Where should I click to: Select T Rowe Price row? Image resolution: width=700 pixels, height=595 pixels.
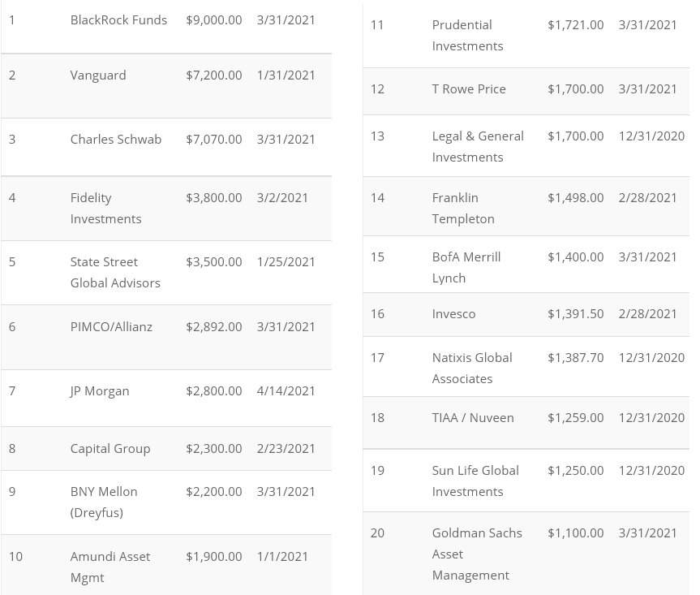(469, 88)
